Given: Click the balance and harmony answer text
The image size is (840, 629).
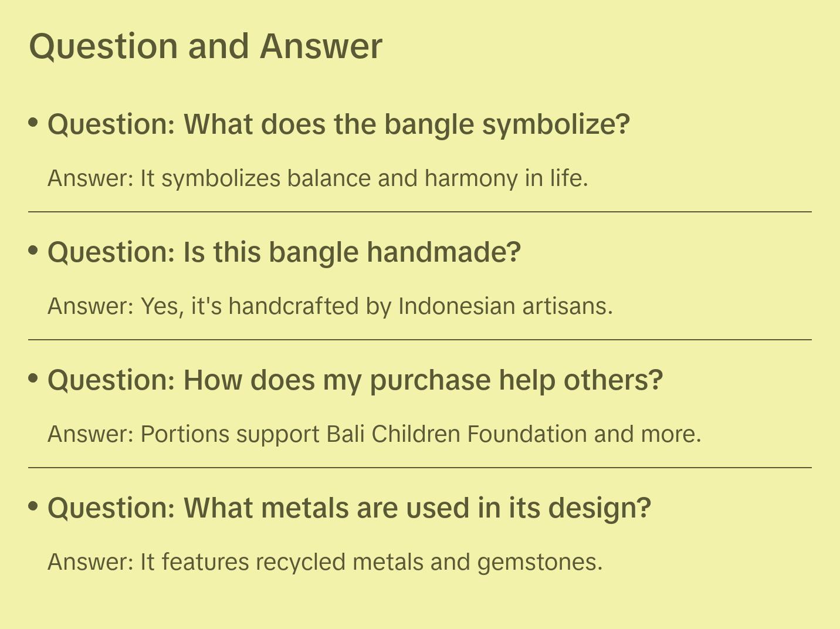Looking at the screenshot, I should (x=317, y=178).
